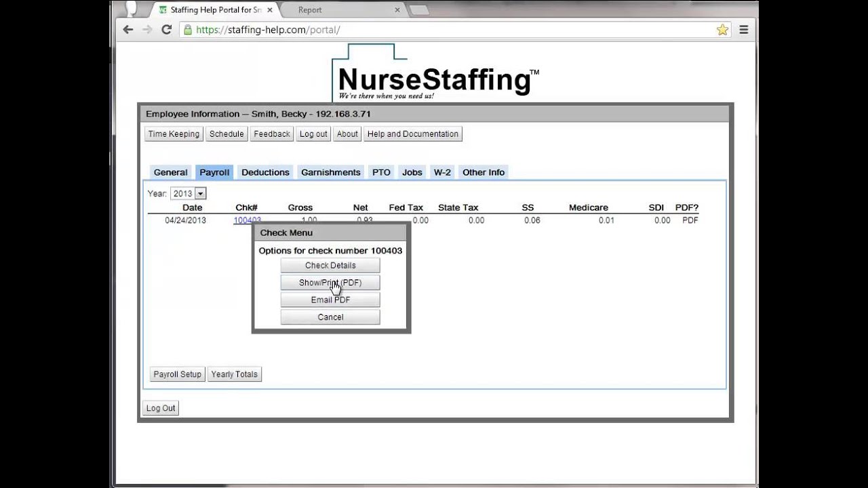
Task: Close the Staffing Help Portal tab
Action: point(269,10)
